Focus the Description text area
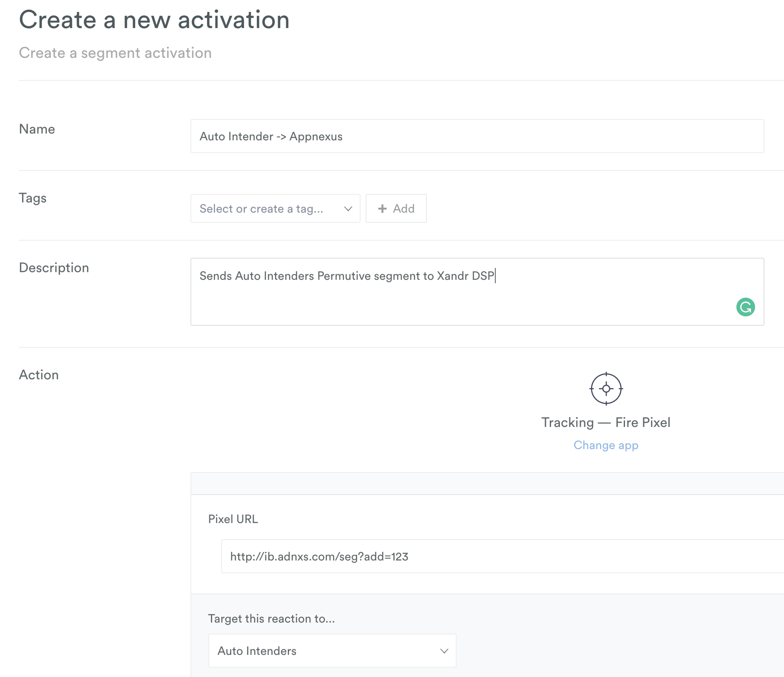784x677 pixels. click(477, 292)
